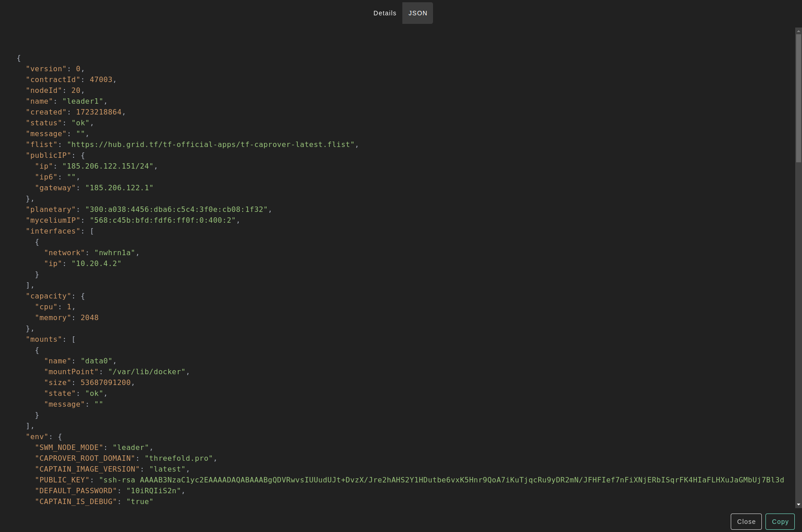
Task: Click the scrollbar down arrow
Action: click(798, 504)
